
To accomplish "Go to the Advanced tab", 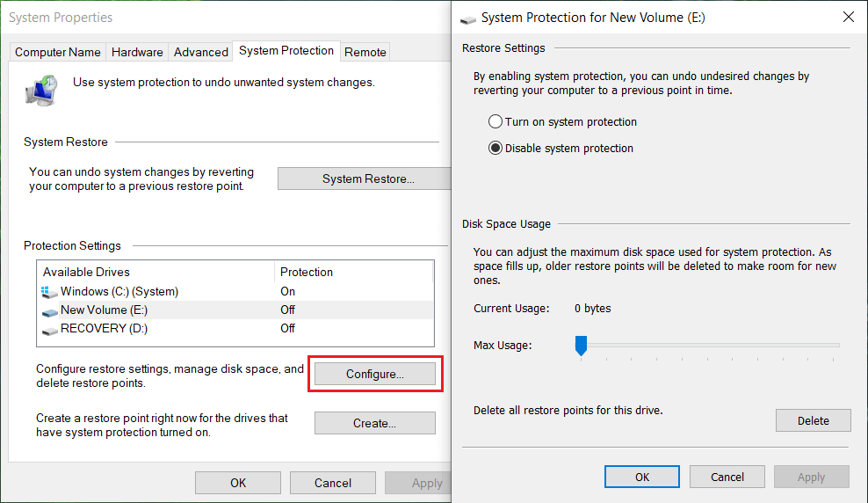I will [x=200, y=52].
